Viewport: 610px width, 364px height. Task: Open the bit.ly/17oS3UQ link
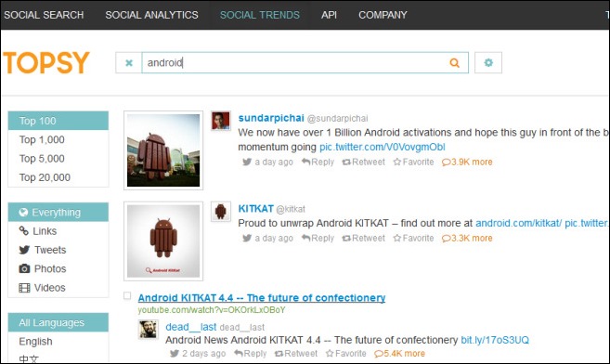[495, 340]
